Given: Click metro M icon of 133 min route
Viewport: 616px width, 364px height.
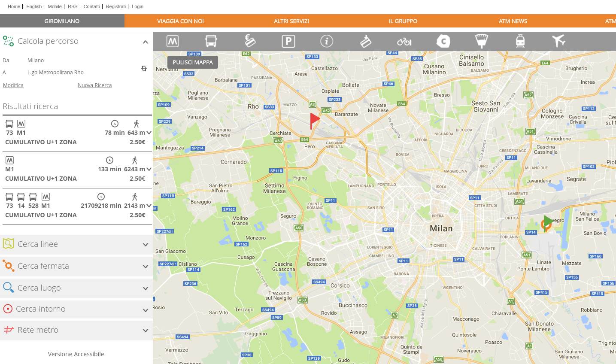Looking at the screenshot, I should (x=9, y=160).
